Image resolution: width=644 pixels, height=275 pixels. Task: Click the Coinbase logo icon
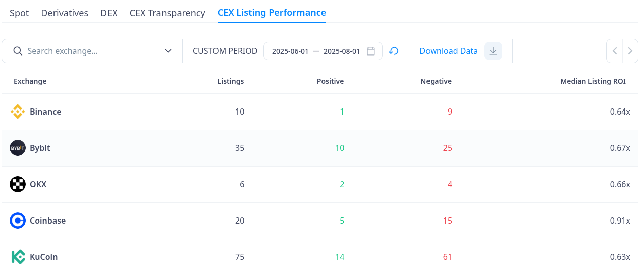18,221
